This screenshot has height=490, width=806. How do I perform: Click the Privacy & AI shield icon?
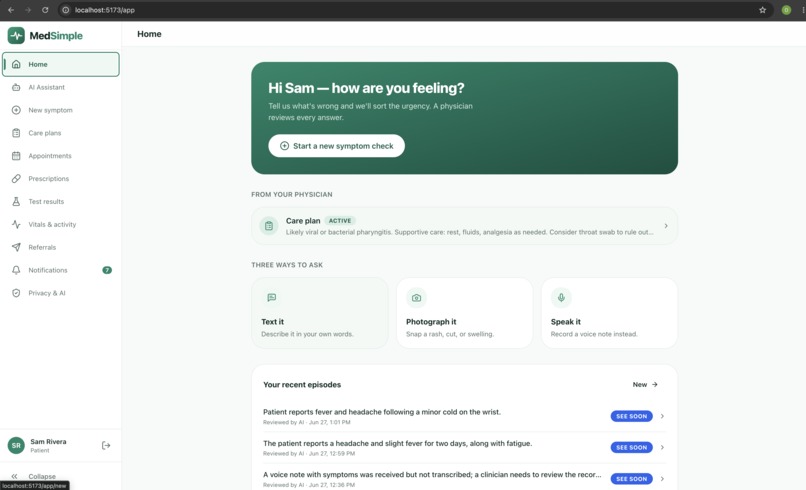[16, 293]
